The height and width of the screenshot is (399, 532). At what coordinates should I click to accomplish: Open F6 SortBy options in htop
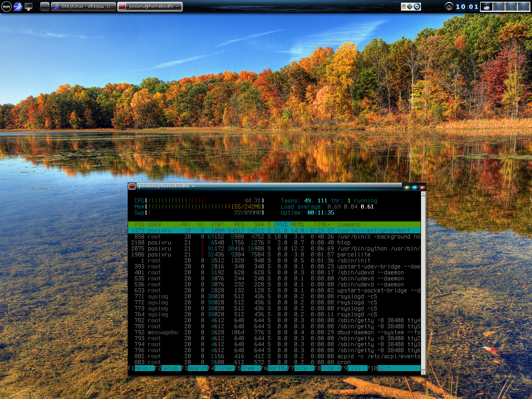tap(274, 368)
